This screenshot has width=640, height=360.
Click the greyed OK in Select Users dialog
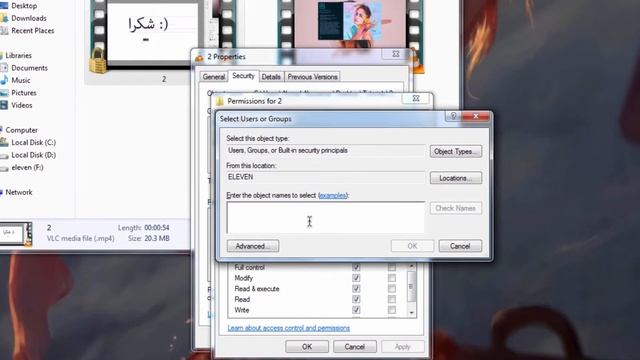(412, 246)
